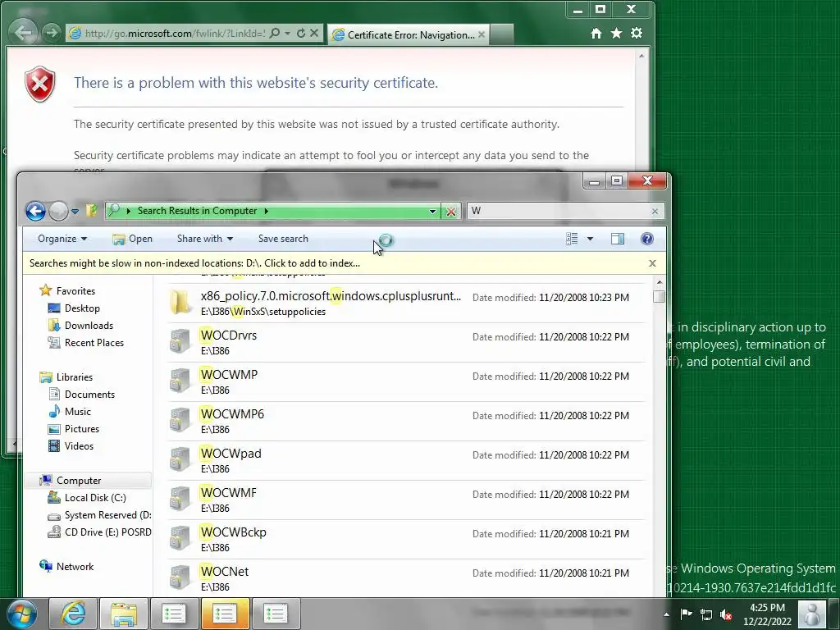840x630 pixels.
Task: Open Windows Explorer taskbar button
Action: point(124,614)
